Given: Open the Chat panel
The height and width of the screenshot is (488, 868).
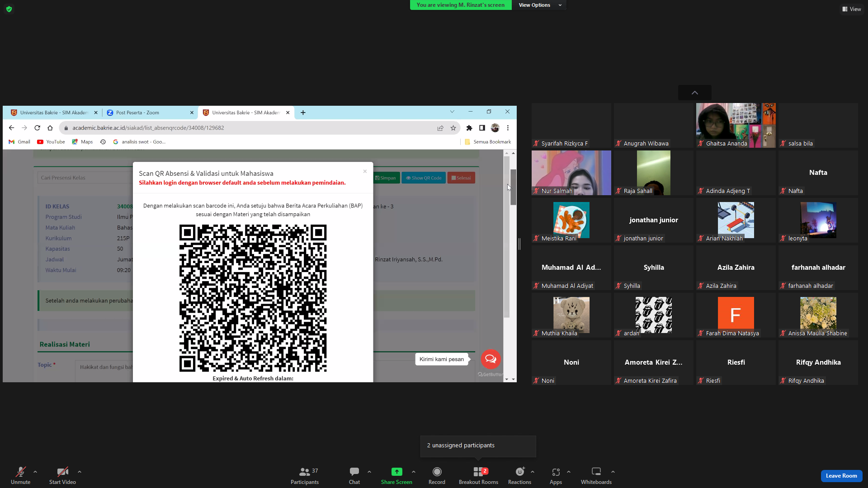Looking at the screenshot, I should 354,475.
